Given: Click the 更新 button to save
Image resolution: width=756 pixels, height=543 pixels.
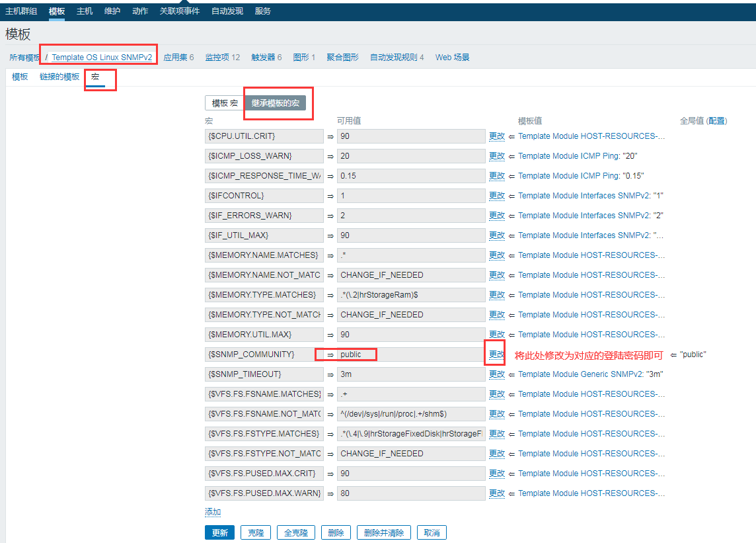Looking at the screenshot, I should pyautogui.click(x=219, y=532).
